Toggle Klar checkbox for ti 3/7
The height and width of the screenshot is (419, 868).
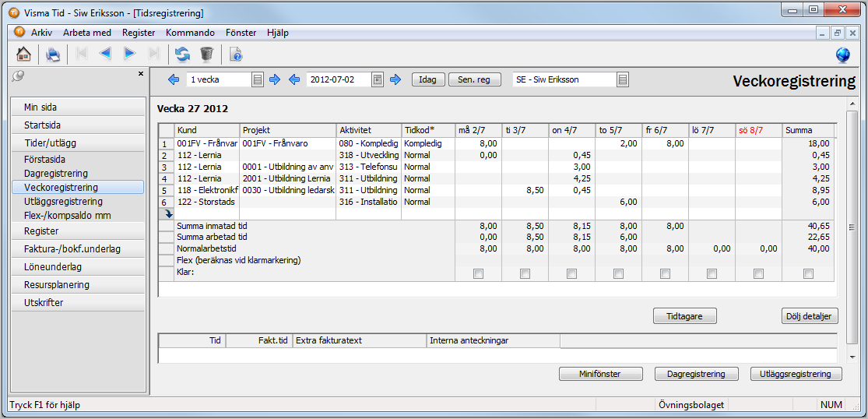click(x=525, y=273)
